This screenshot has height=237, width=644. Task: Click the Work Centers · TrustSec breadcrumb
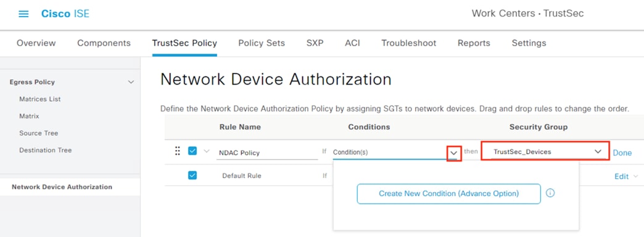tap(528, 14)
